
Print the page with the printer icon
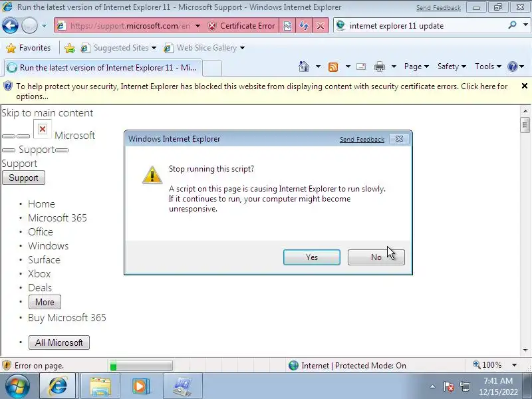point(379,67)
